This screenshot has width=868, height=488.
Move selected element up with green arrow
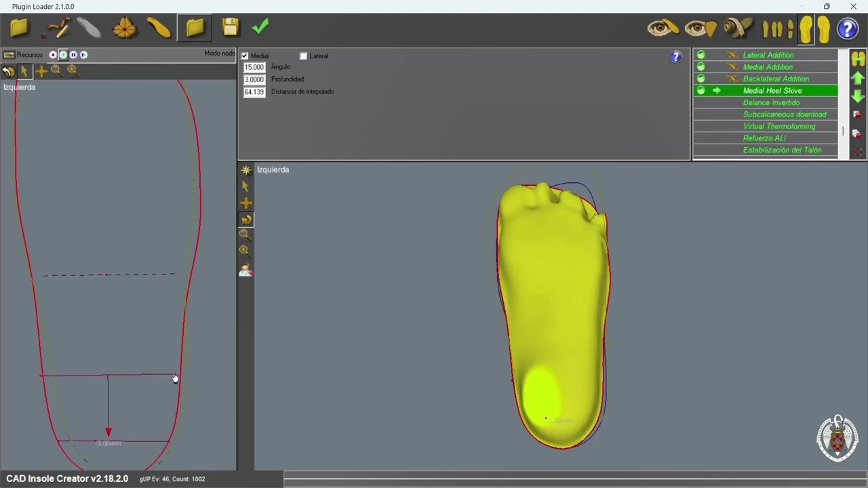858,78
